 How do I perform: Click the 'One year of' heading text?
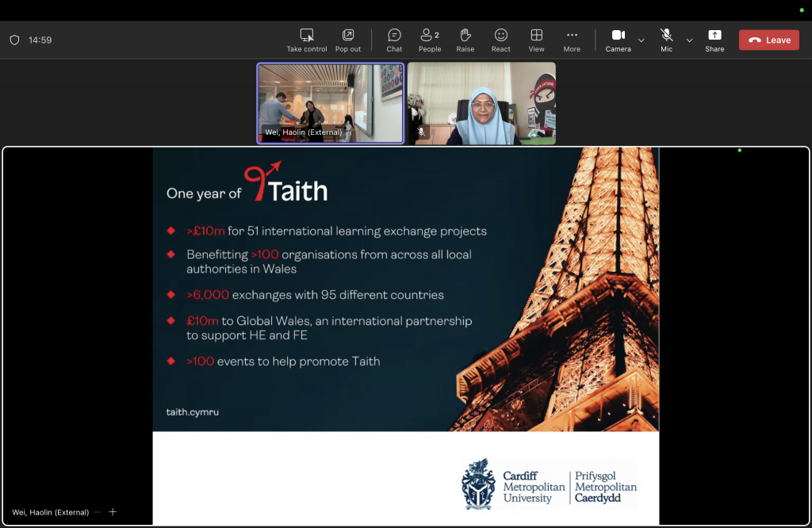[204, 193]
